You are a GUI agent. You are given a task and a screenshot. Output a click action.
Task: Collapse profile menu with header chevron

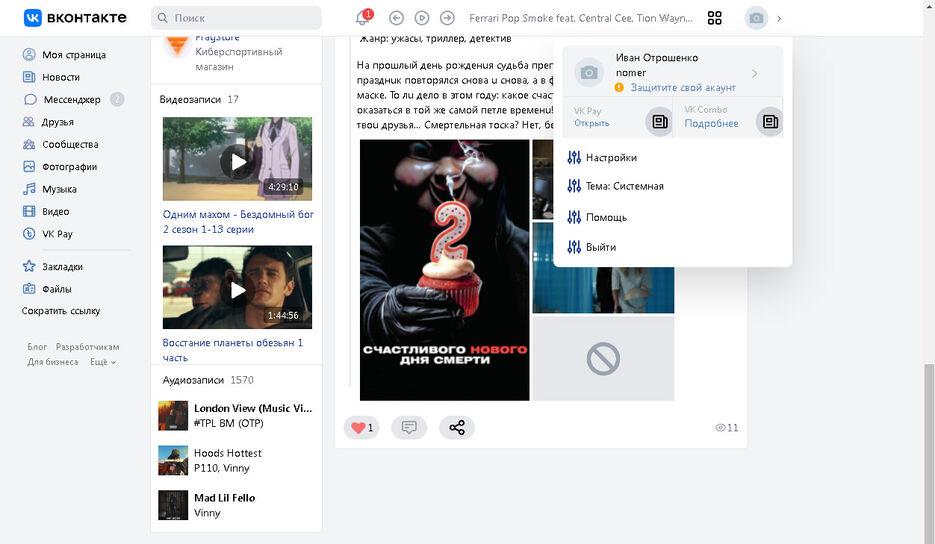[x=779, y=18]
